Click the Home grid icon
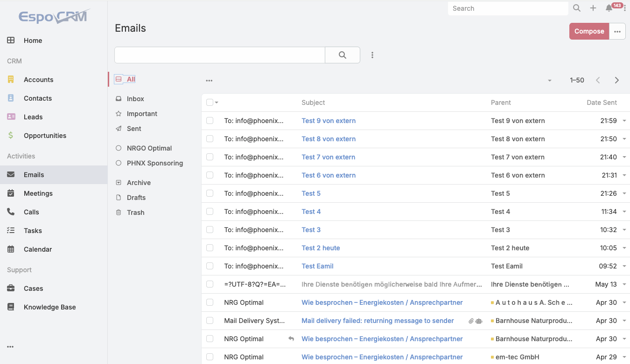The height and width of the screenshot is (364, 630). [11, 41]
